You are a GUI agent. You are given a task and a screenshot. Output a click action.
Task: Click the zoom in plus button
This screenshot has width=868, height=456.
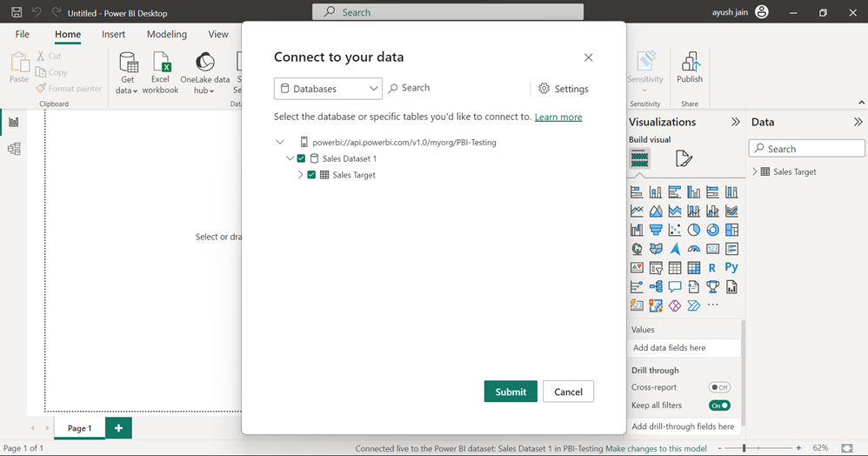[798, 447]
